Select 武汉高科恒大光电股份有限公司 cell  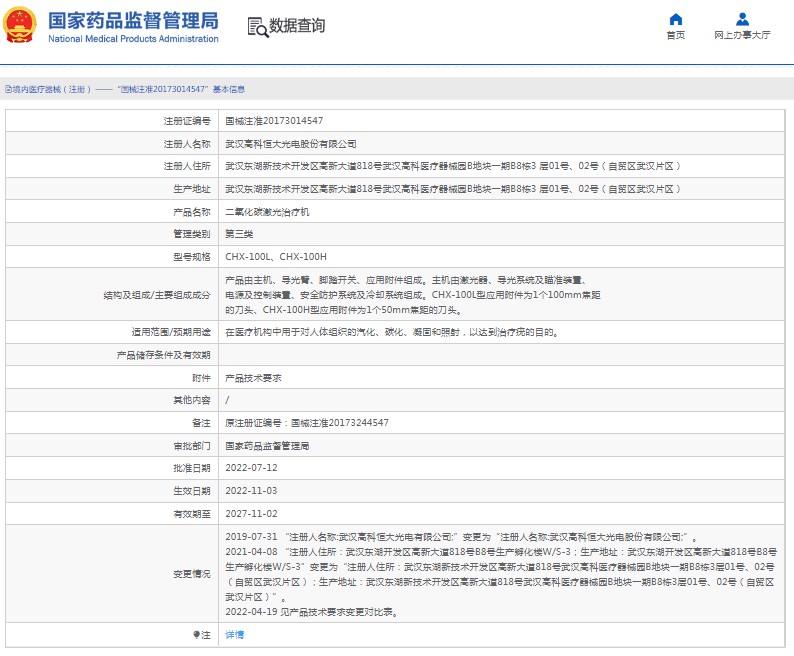click(x=291, y=144)
